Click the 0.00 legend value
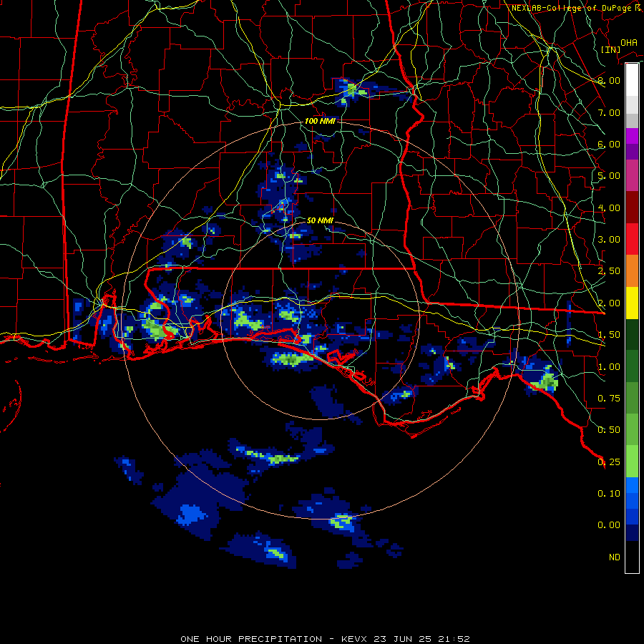The width and height of the screenshot is (644, 644). pyautogui.click(x=609, y=525)
